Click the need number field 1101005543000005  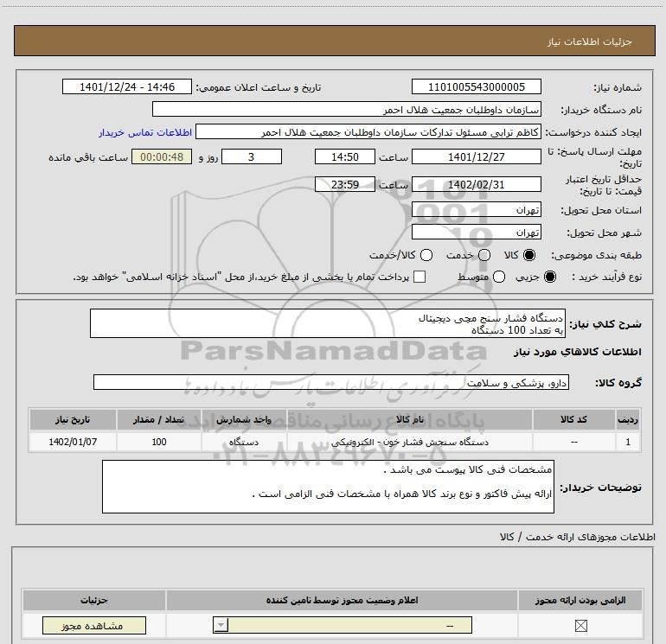click(x=476, y=86)
